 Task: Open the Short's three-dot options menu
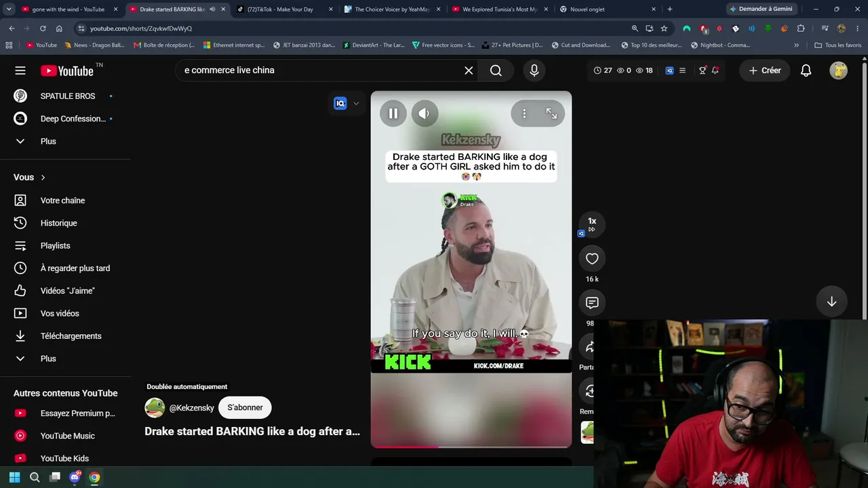524,114
